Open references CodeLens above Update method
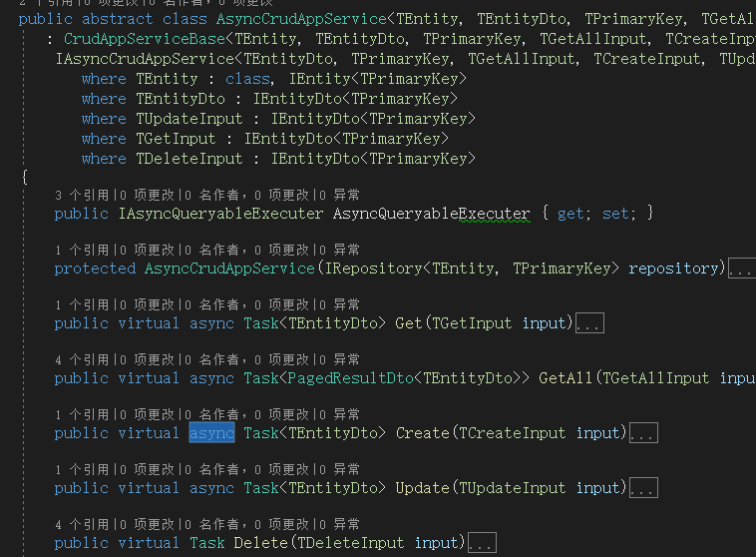Viewport: 756px width, 557px height. click(82, 469)
